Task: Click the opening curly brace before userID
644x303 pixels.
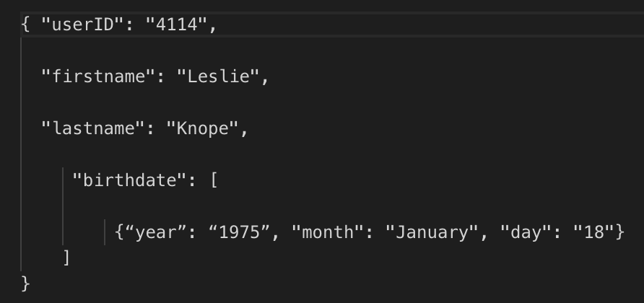Action: (x=26, y=25)
